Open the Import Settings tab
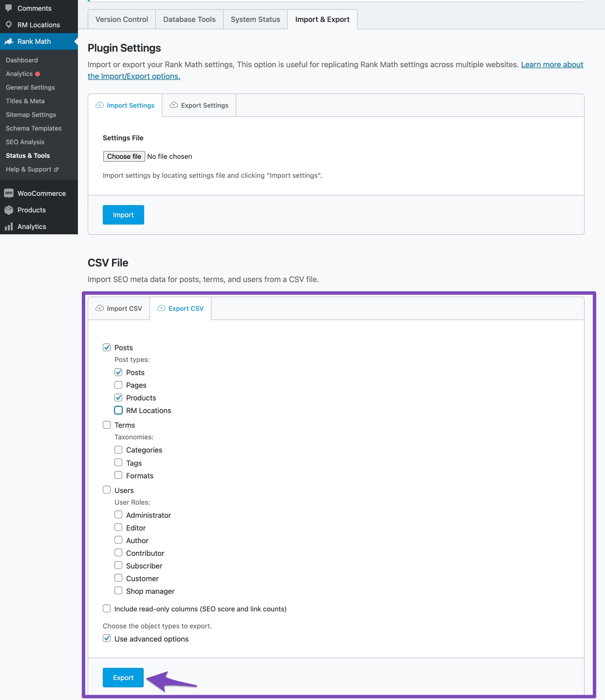Viewport: 605px width, 700px height. pyautogui.click(x=125, y=105)
